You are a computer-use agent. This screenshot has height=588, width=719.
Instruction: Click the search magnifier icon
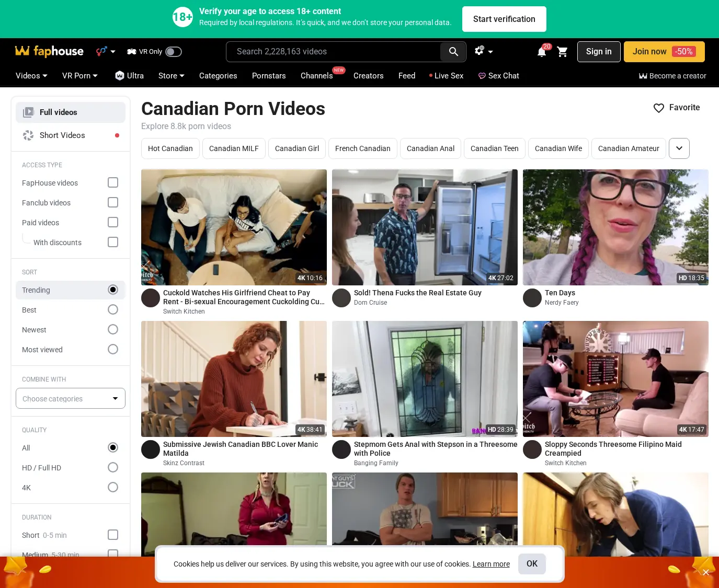tap(453, 52)
